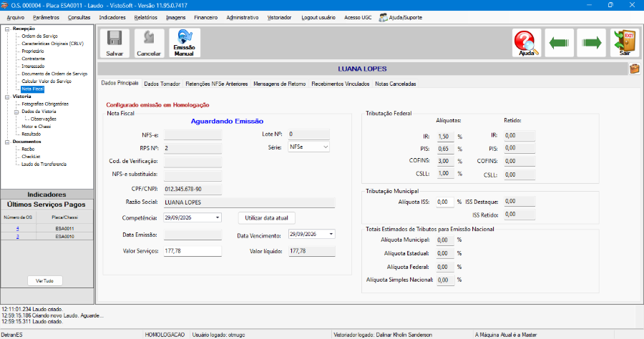Click the briefcase icon beside LUANA LOPES
This screenshot has height=339, width=644.
coord(635,69)
